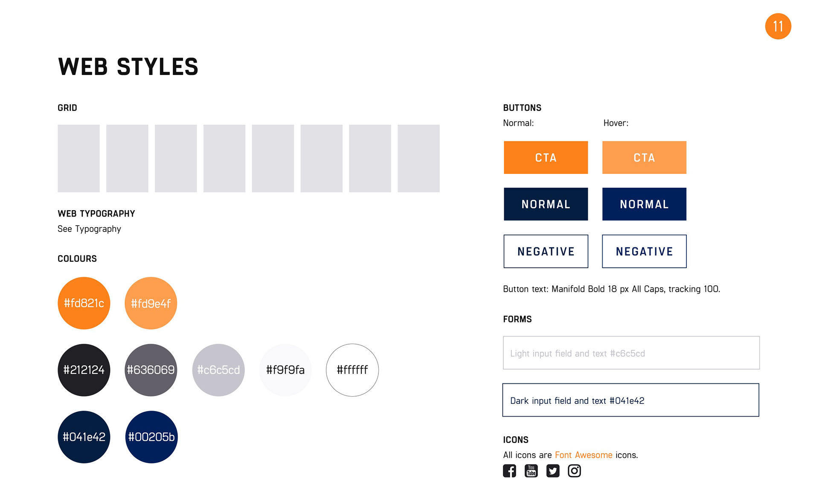
Task: Open the Font Awesome link
Action: [584, 455]
